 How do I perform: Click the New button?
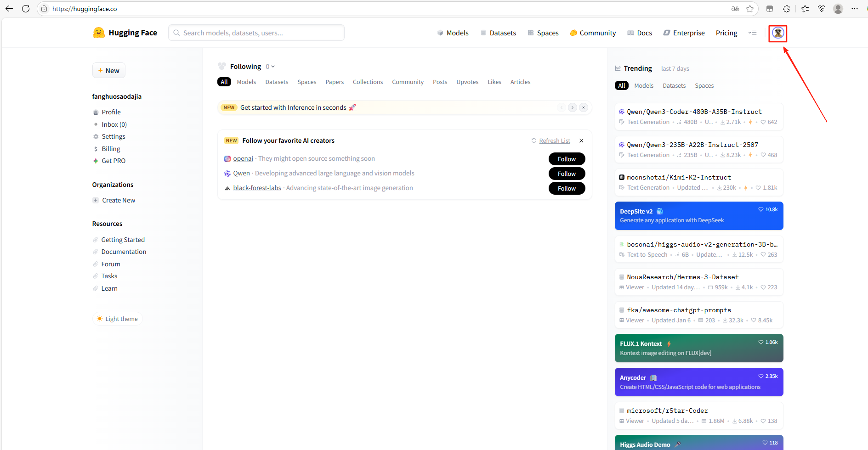[109, 70]
